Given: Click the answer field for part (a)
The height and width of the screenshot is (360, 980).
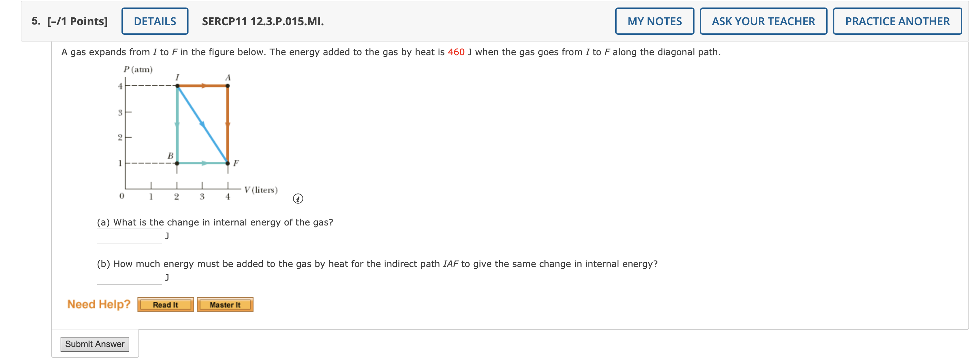Looking at the screenshot, I should [x=129, y=236].
